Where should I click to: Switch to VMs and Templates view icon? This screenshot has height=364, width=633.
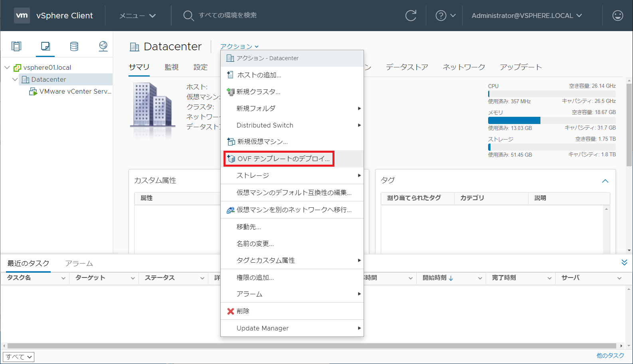(x=45, y=46)
